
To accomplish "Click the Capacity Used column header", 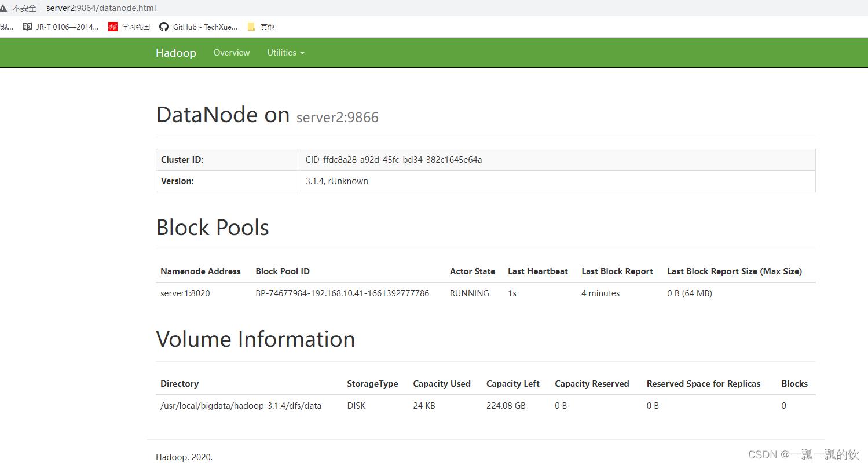I will 442,384.
